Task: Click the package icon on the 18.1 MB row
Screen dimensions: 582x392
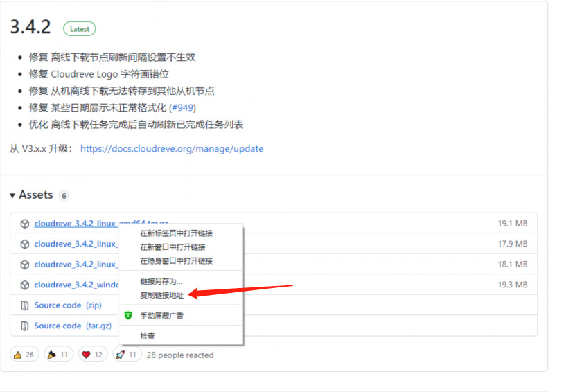Action: point(24,265)
